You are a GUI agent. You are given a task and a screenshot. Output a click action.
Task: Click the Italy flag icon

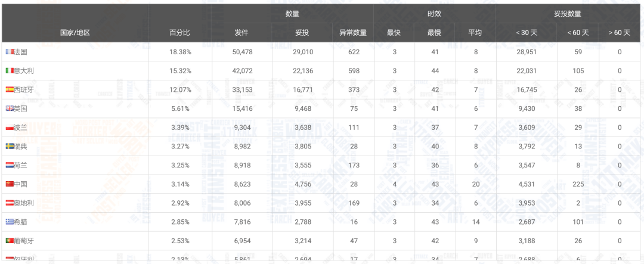(x=10, y=71)
